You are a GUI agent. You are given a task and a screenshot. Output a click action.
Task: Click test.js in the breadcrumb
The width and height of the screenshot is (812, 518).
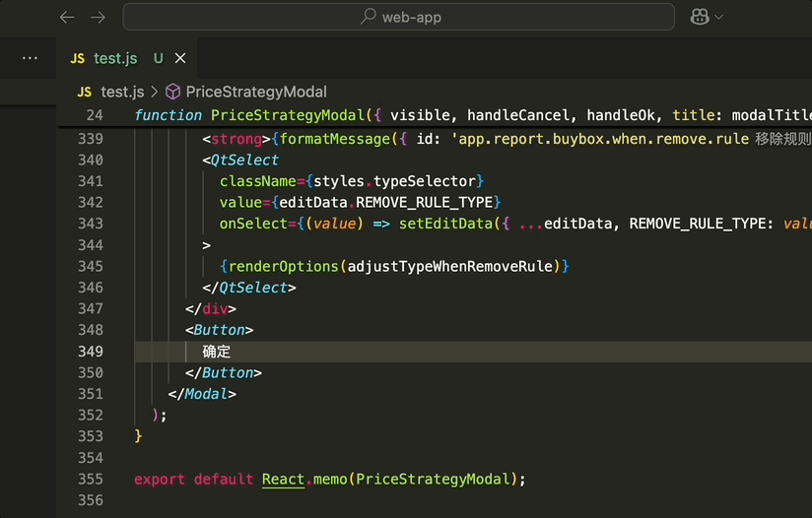click(122, 93)
